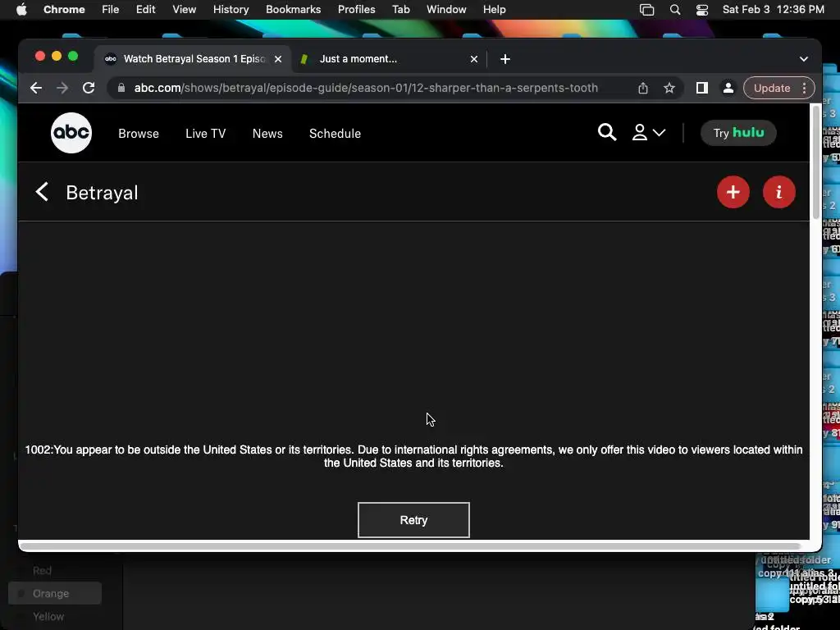Open the Edit menu
Viewport: 840px width, 630px height.
point(145,10)
